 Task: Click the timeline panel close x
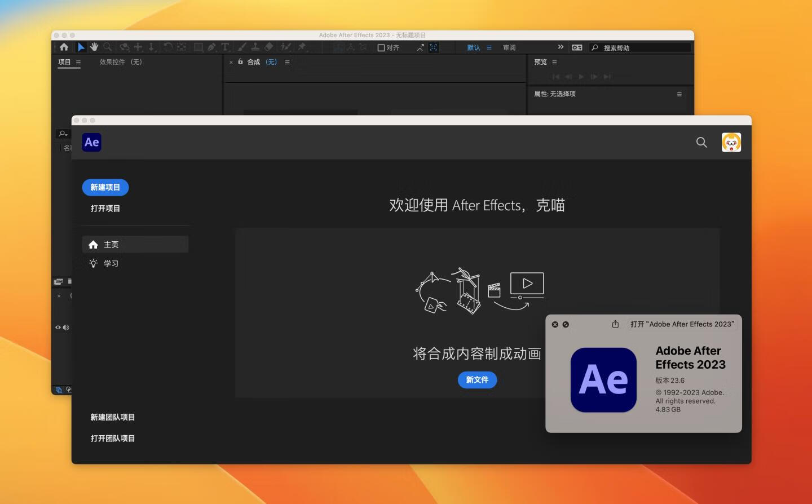click(59, 296)
